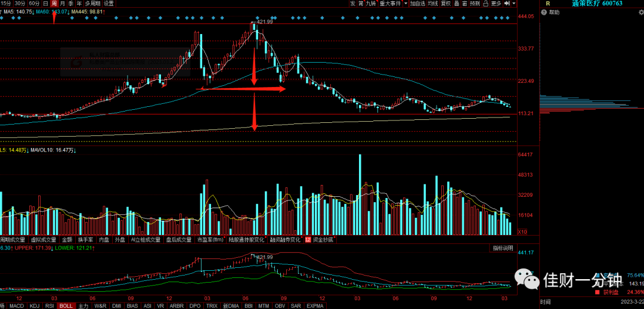Toggle 复权 price adjustment

445,4
